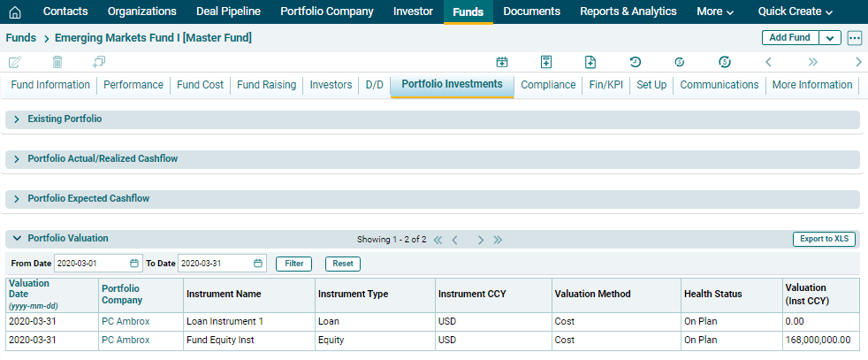Open the Add Fund dropdown arrow
Screen dimensions: 868x360
pyautogui.click(x=830, y=38)
